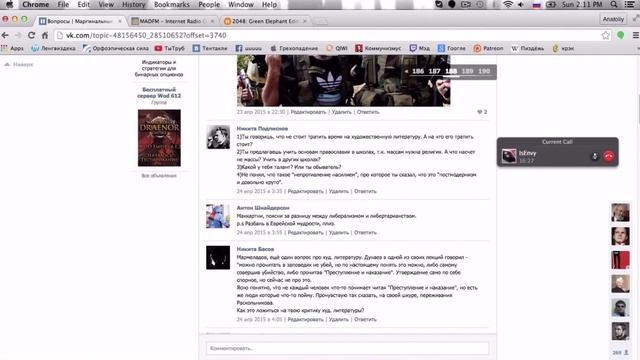
Task: Open the red avatar in friends sidebar
Action: pos(620,260)
